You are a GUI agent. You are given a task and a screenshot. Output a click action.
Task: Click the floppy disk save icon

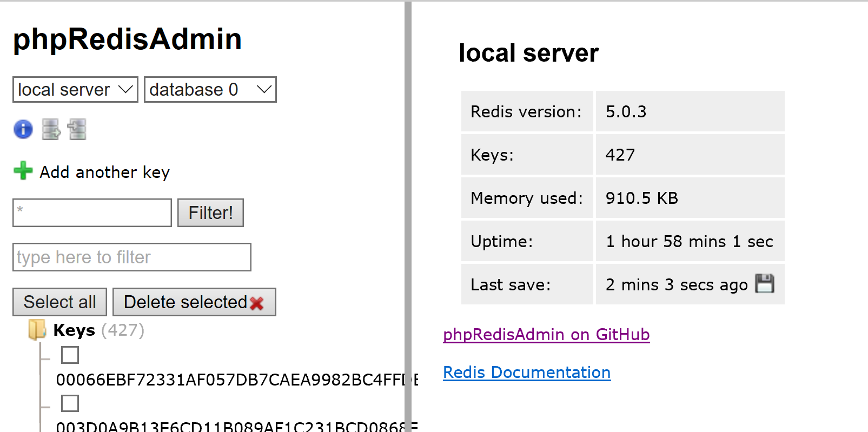coord(765,283)
